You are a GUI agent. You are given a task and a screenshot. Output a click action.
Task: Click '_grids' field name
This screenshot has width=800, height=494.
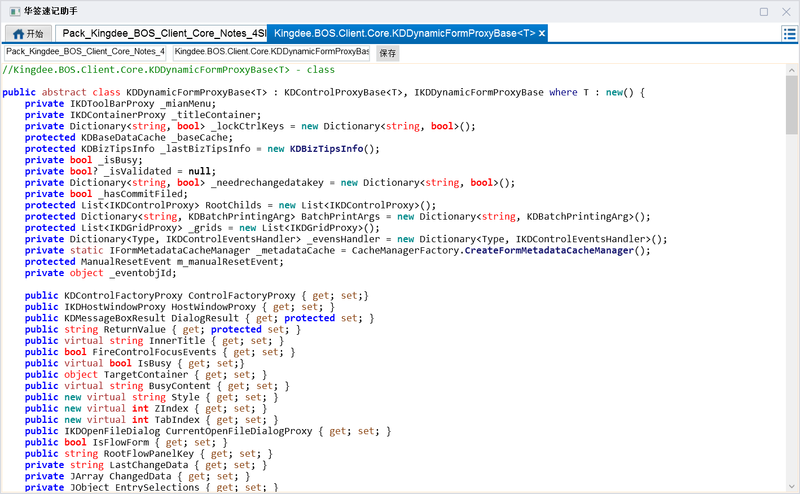click(205, 228)
